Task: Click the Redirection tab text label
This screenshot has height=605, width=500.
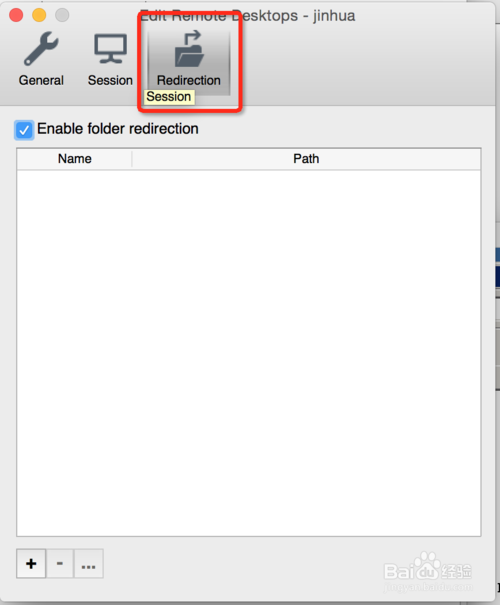Action: [x=189, y=80]
